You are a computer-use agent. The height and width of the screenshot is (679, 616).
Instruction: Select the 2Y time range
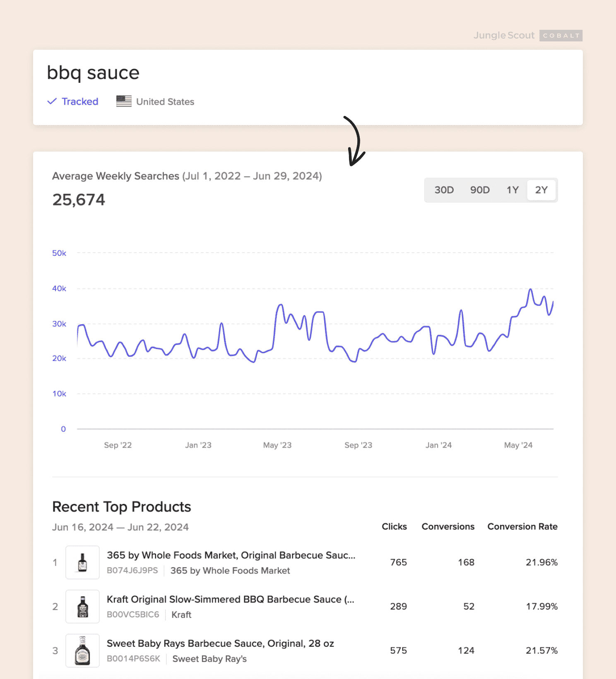tap(541, 190)
